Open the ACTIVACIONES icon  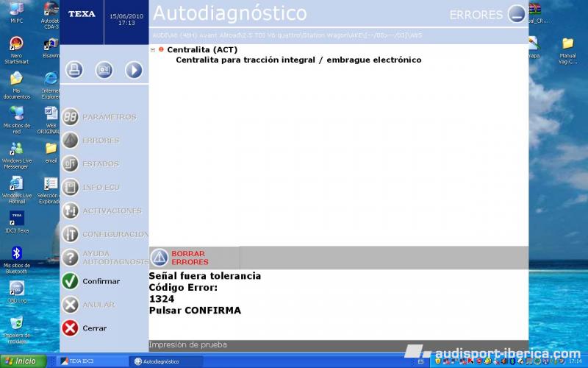pos(70,210)
